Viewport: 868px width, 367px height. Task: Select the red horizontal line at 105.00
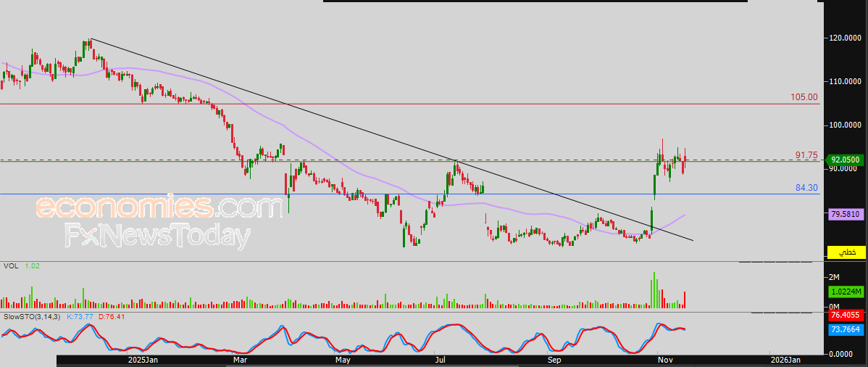click(409, 104)
